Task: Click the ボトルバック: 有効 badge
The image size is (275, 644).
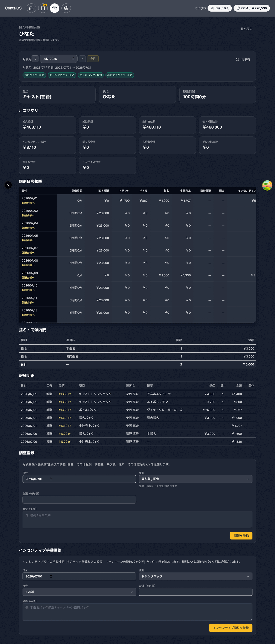Action: coord(91,75)
